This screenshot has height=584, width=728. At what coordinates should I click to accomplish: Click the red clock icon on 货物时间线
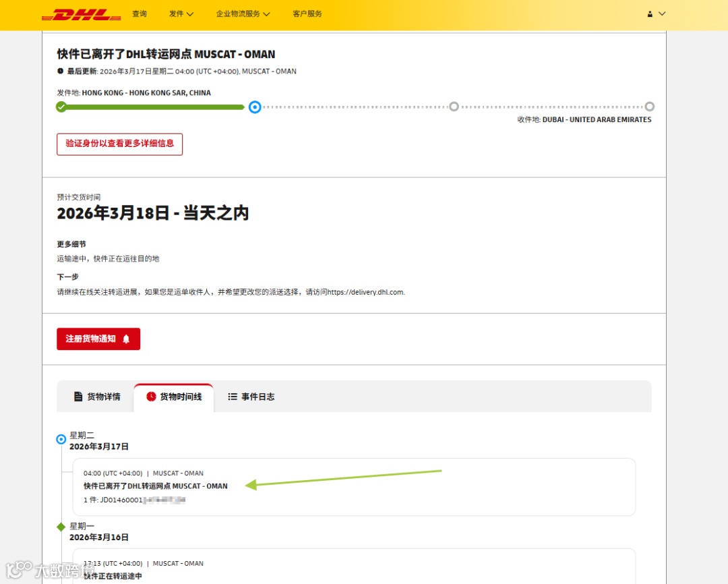pos(151,397)
